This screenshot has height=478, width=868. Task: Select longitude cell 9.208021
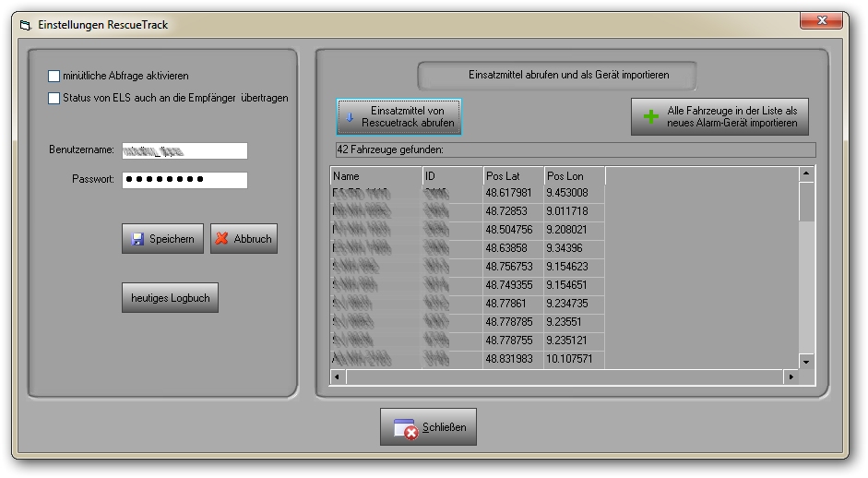pyautogui.click(x=575, y=229)
